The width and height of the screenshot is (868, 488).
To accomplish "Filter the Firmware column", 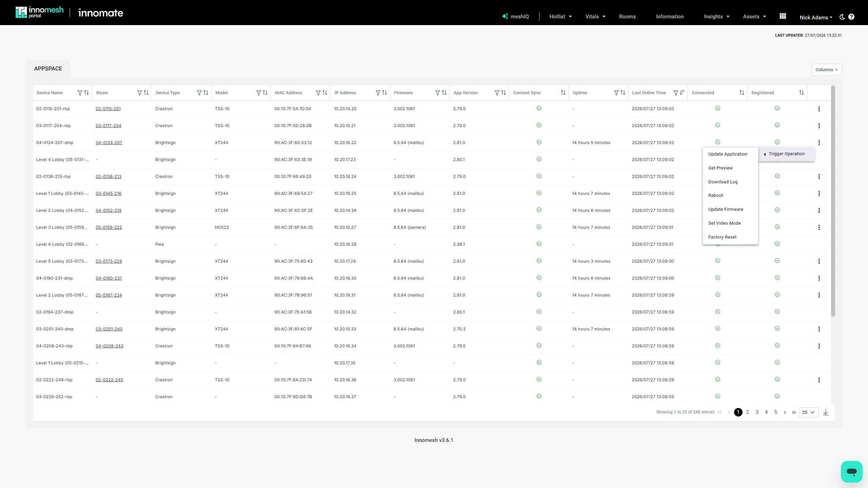I will pos(438,93).
